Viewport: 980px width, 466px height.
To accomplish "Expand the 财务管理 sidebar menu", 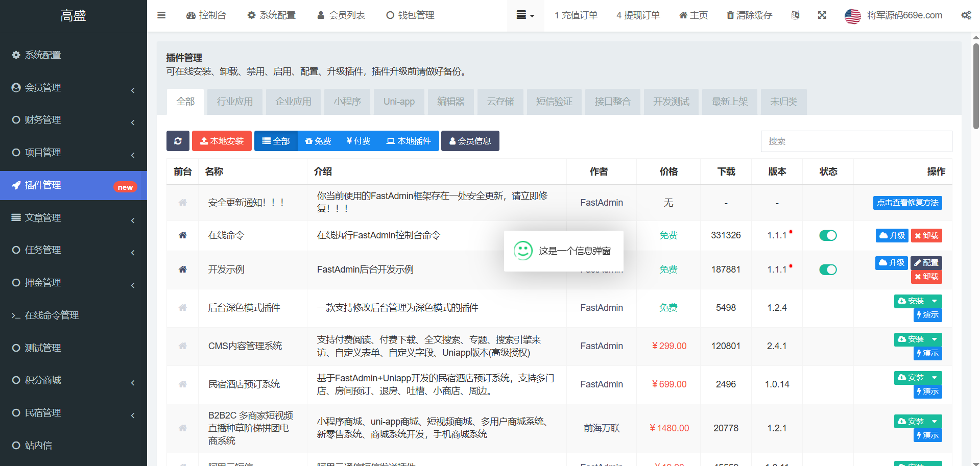I will 74,120.
